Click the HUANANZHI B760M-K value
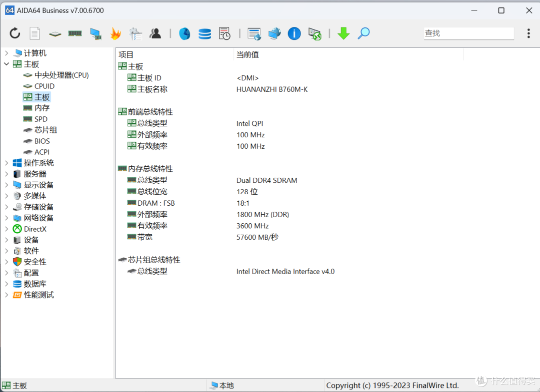Screen dimensions: 540x392 272,89
